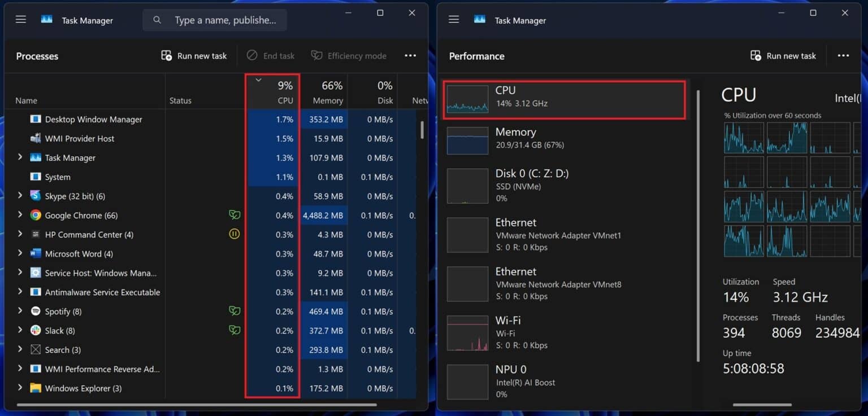Select Ethernet VMnet8 adapter entry
Viewport: 868px width, 416px height.
click(564, 284)
